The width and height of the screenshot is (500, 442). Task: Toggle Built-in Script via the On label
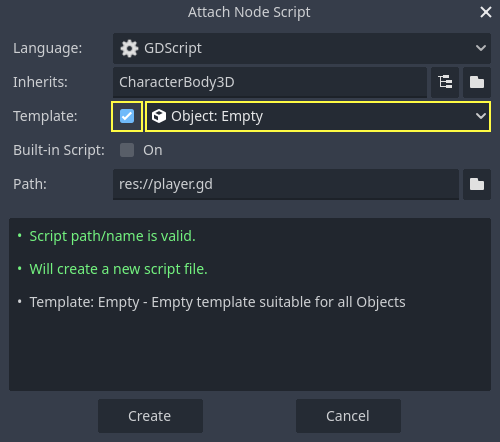coord(153,150)
